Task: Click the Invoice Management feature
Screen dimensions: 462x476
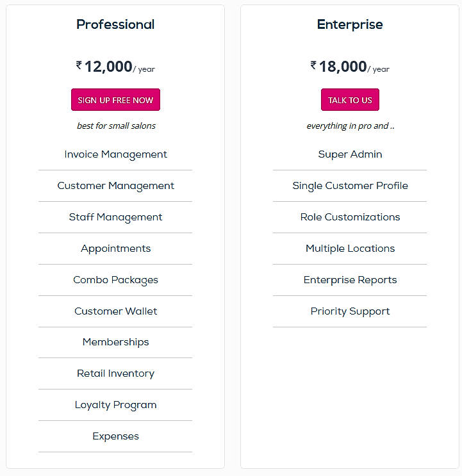Action: point(115,154)
